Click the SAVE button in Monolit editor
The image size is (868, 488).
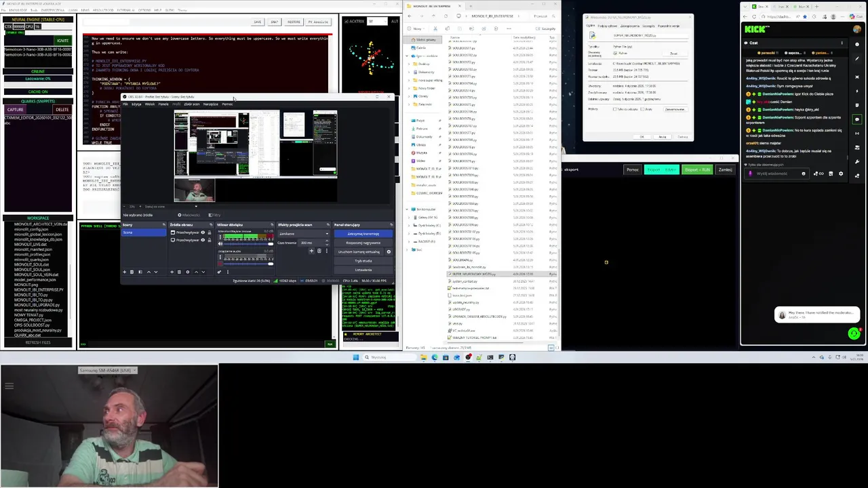(258, 22)
